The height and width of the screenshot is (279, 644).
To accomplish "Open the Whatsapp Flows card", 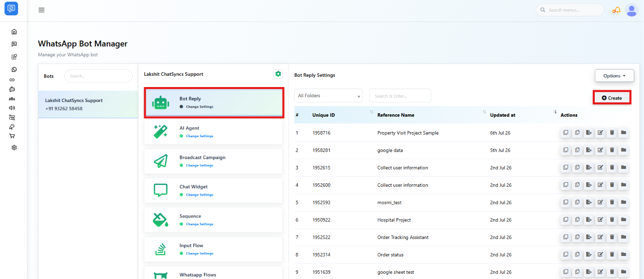I will 213,273.
